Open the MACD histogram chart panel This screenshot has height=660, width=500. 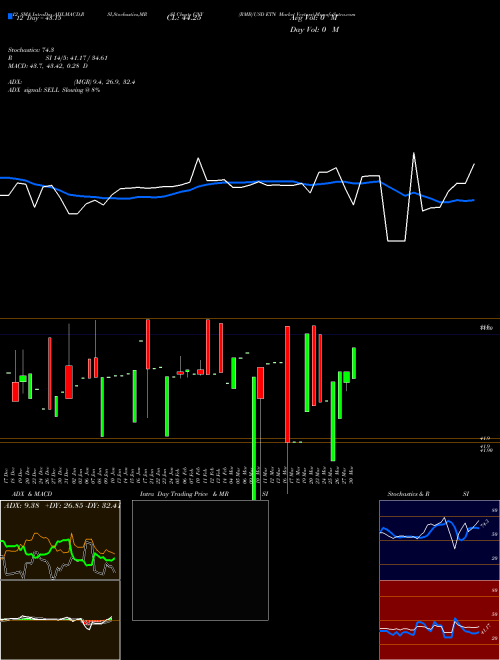pos(60,620)
